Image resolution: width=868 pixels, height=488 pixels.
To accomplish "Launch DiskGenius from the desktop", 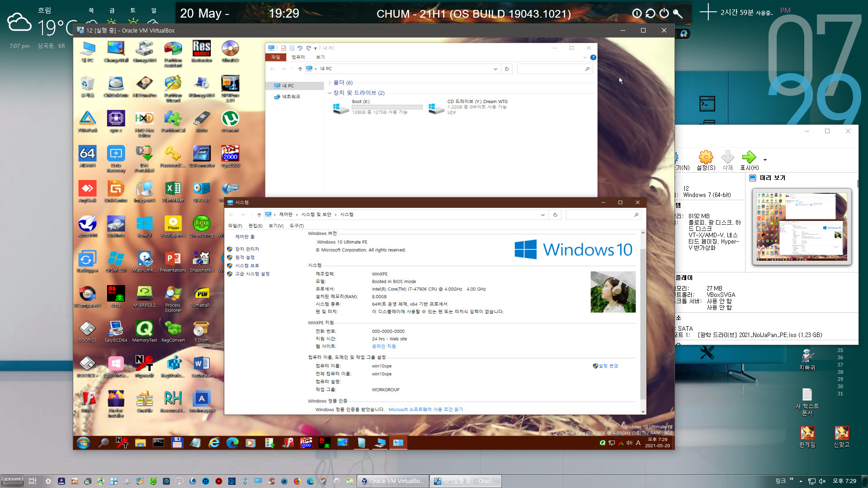I will click(x=116, y=192).
